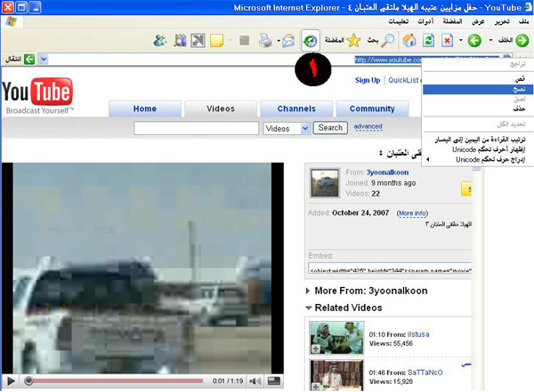Click the History clock toolbar icon
This screenshot has height=392, width=534.
[311, 41]
